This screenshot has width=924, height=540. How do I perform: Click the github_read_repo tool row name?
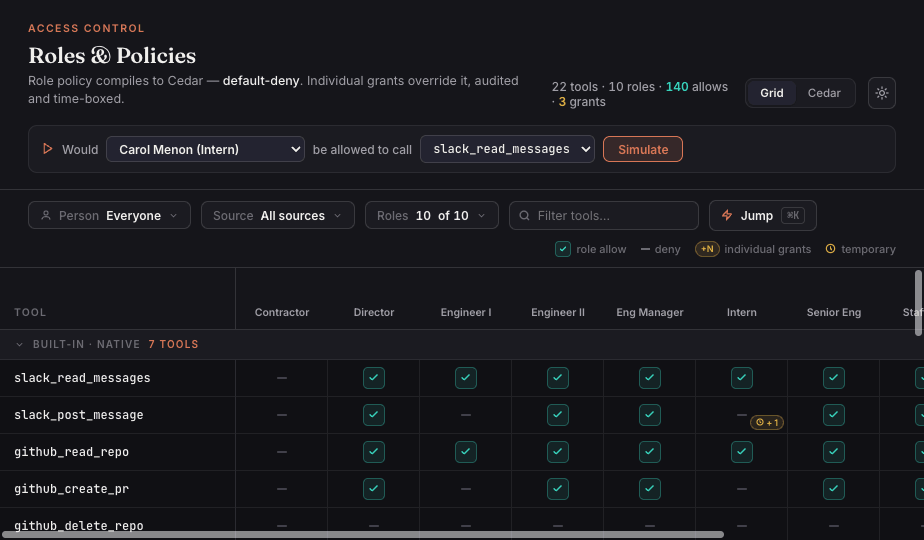(71, 452)
